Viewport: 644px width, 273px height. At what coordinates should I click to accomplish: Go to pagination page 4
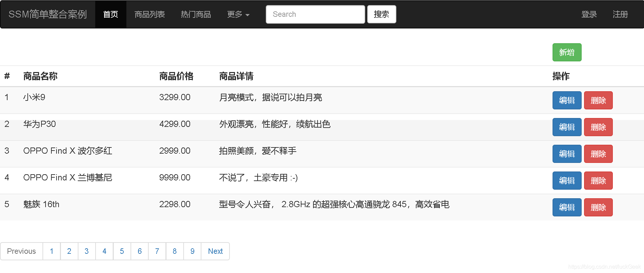coord(104,251)
